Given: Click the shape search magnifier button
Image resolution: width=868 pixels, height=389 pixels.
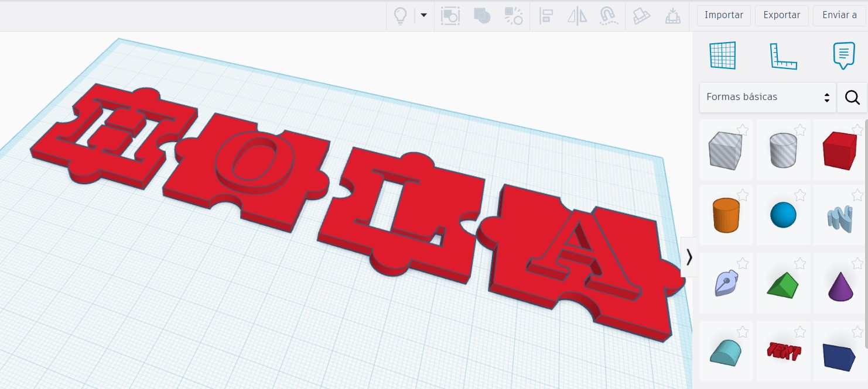Looking at the screenshot, I should click(852, 97).
